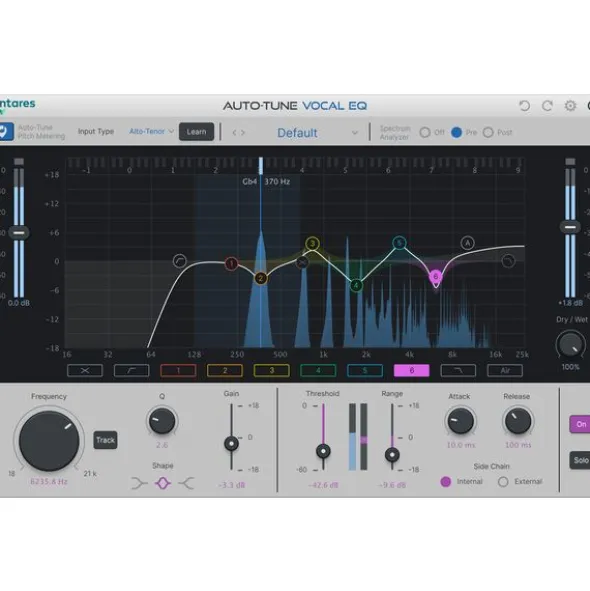Screen dimensions: 590x591
Task: Toggle the band On button
Action: pos(580,424)
